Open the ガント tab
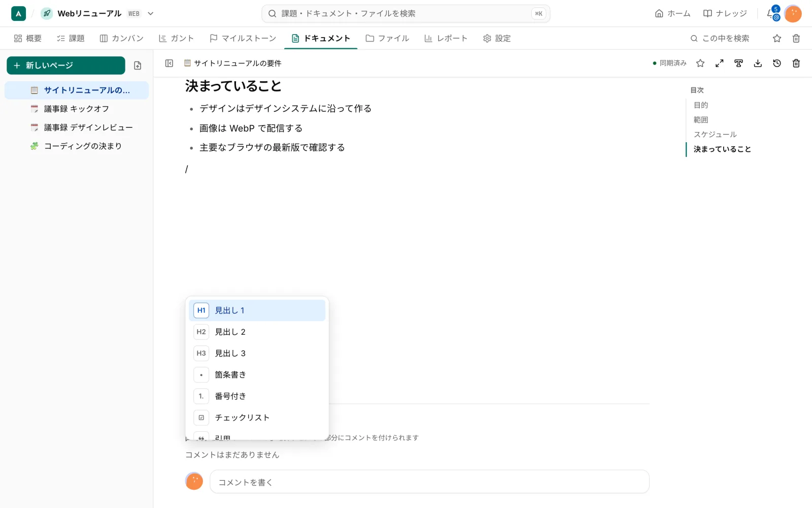812x508 pixels. [177, 38]
